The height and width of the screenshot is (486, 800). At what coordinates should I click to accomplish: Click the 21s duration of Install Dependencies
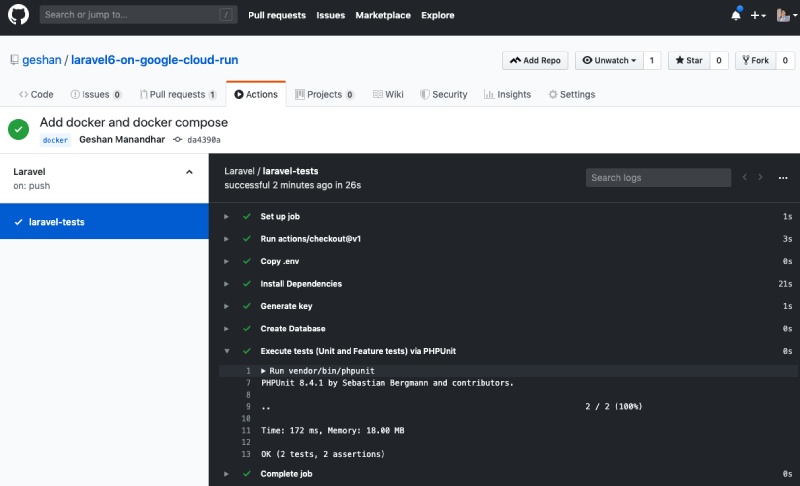pos(785,284)
